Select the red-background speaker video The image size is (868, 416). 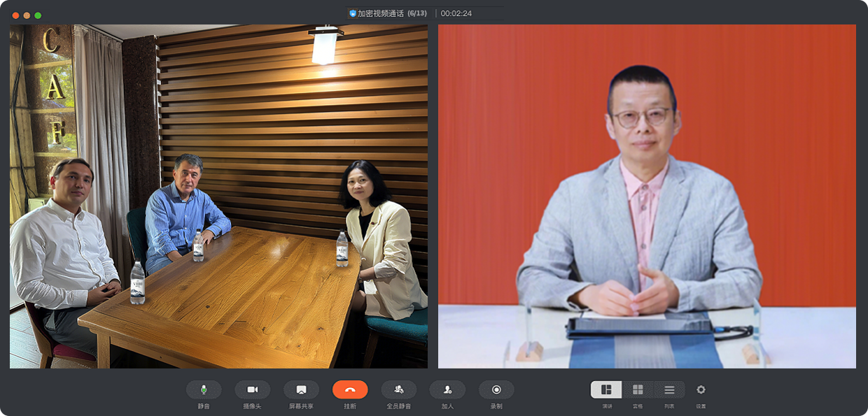click(x=647, y=196)
